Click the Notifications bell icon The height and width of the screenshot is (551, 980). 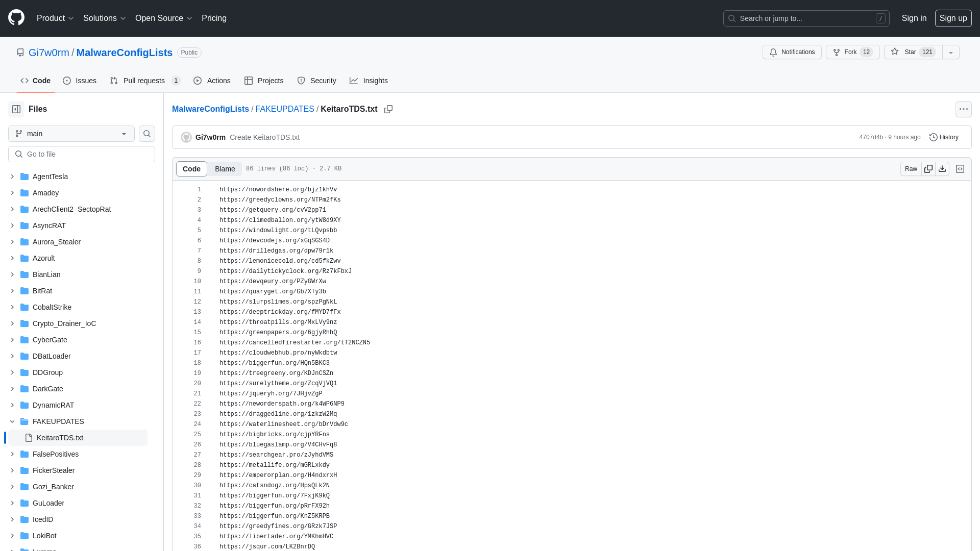point(773,52)
